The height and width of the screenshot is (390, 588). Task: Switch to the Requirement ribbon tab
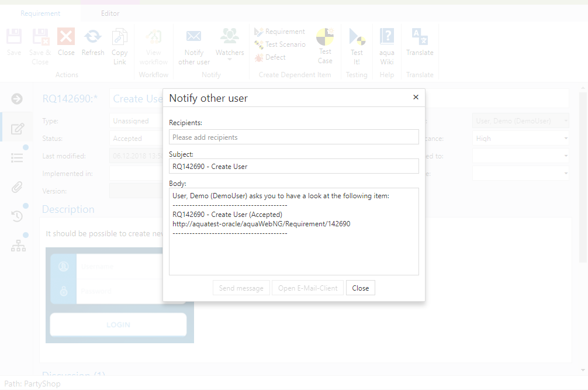point(40,13)
